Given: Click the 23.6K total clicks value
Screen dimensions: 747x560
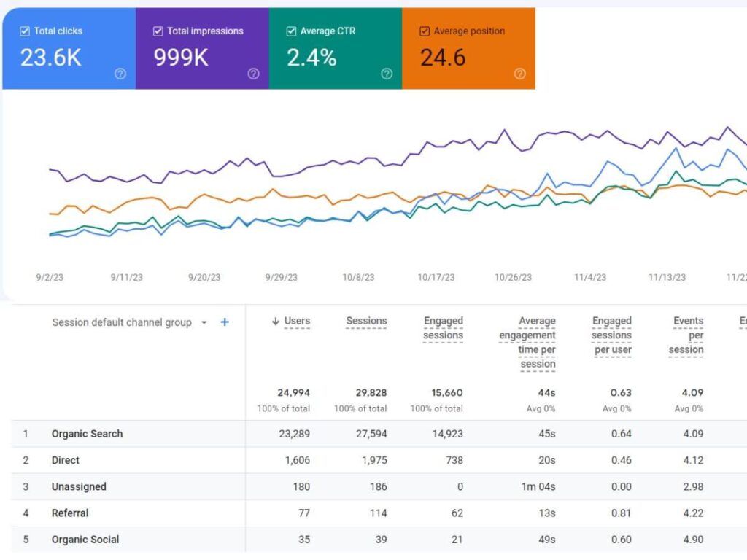Looking at the screenshot, I should 50,58.
